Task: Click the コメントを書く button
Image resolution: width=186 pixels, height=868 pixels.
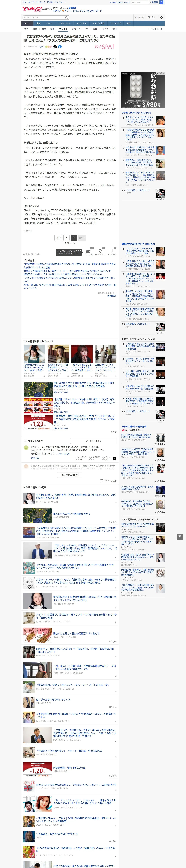Action: click(x=93, y=441)
